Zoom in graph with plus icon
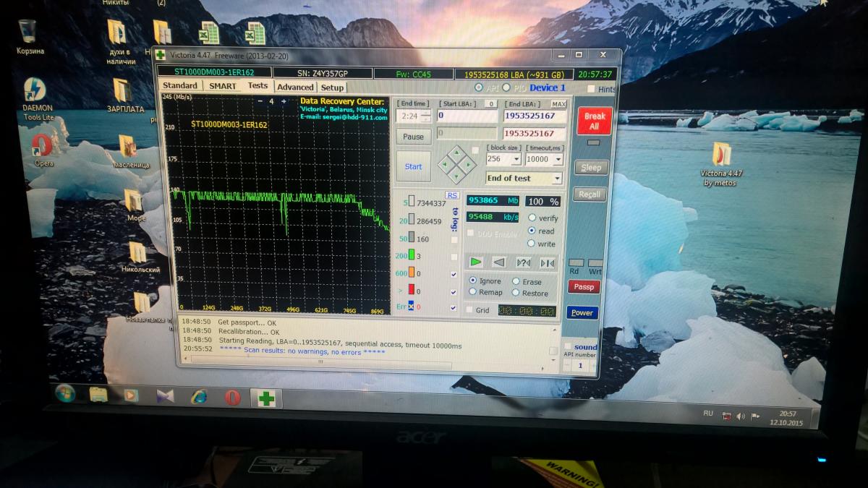 (283, 101)
